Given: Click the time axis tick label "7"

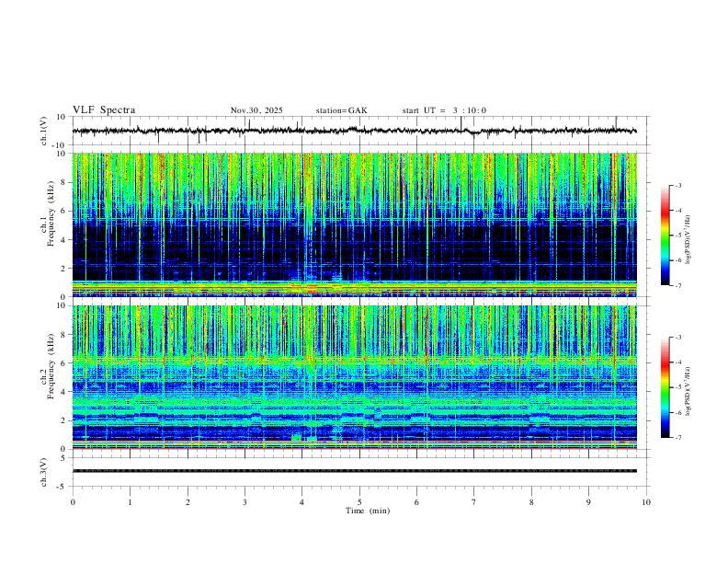Looking at the screenshot, I should (x=474, y=502).
